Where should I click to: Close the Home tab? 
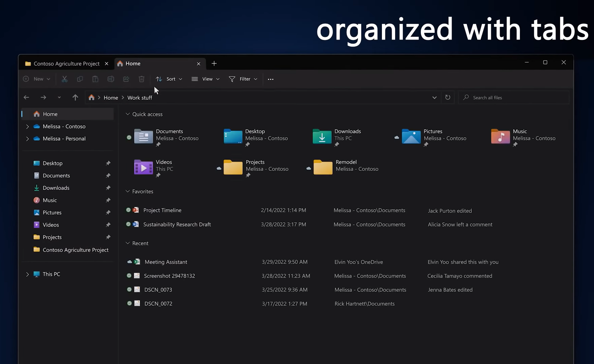pos(199,64)
